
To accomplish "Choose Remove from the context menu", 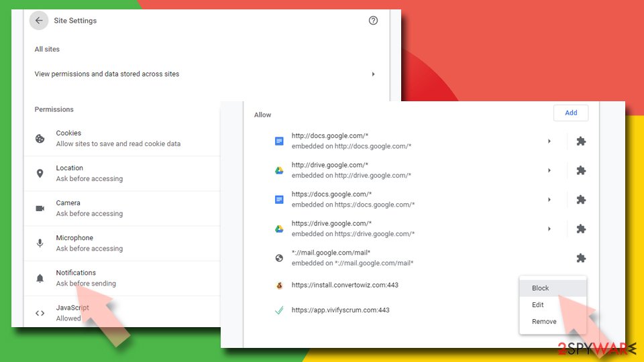I will point(553,321).
